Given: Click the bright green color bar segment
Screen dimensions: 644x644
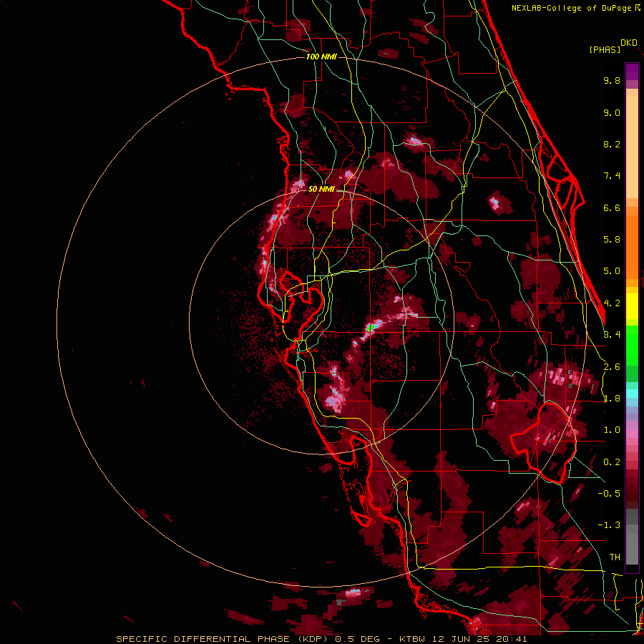Looking at the screenshot, I should point(632,347).
